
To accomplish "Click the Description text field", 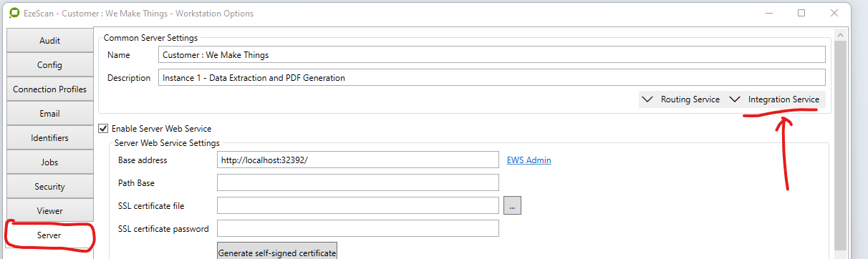I will coord(492,77).
